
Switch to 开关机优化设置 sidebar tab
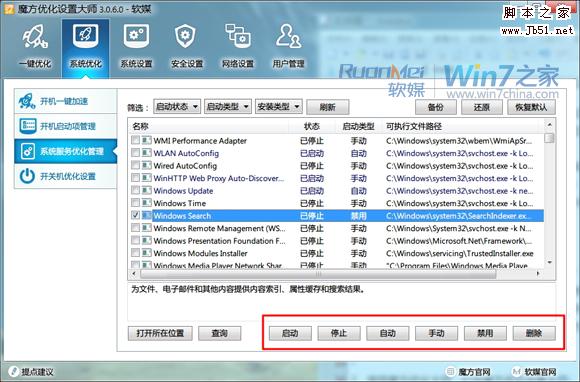pyautogui.click(x=65, y=176)
